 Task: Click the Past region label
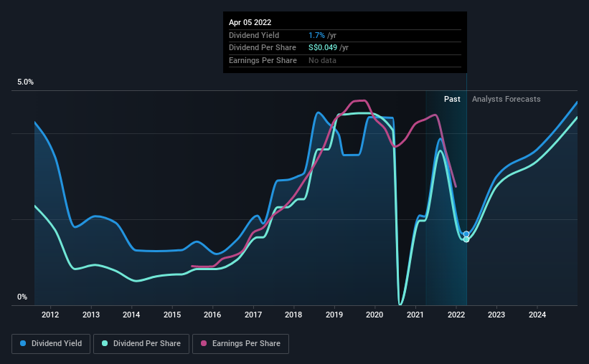pos(452,99)
